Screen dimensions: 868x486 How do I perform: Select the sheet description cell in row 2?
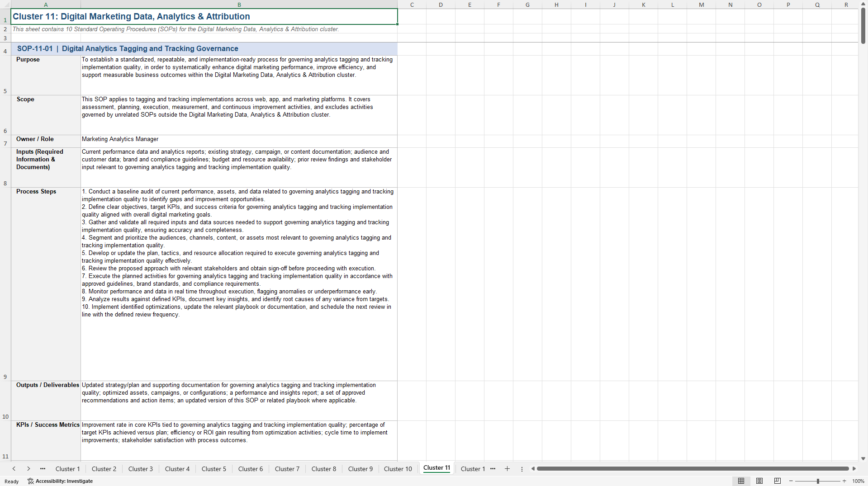[x=204, y=29]
